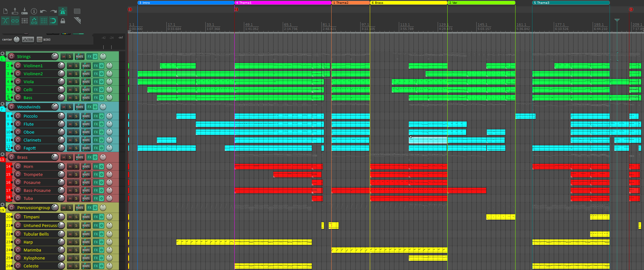The image size is (644, 270).
Task: Toggle auto-crossfade in the toolbar
Action: 5,21
